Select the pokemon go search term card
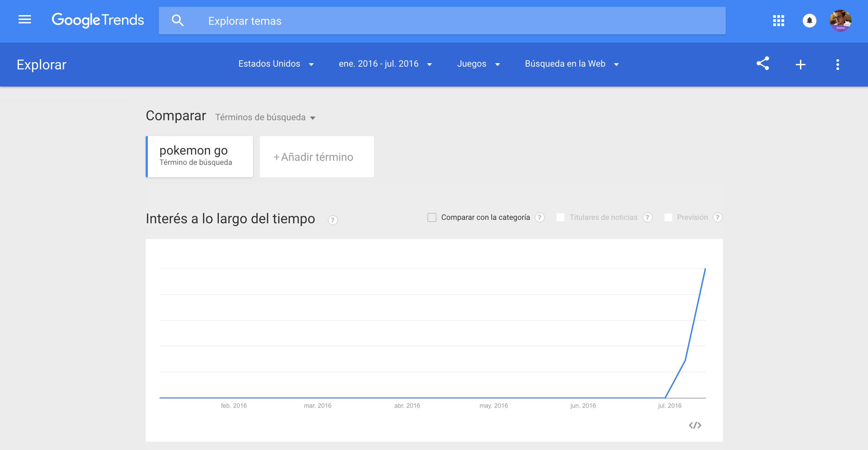This screenshot has width=868, height=450. [x=200, y=157]
